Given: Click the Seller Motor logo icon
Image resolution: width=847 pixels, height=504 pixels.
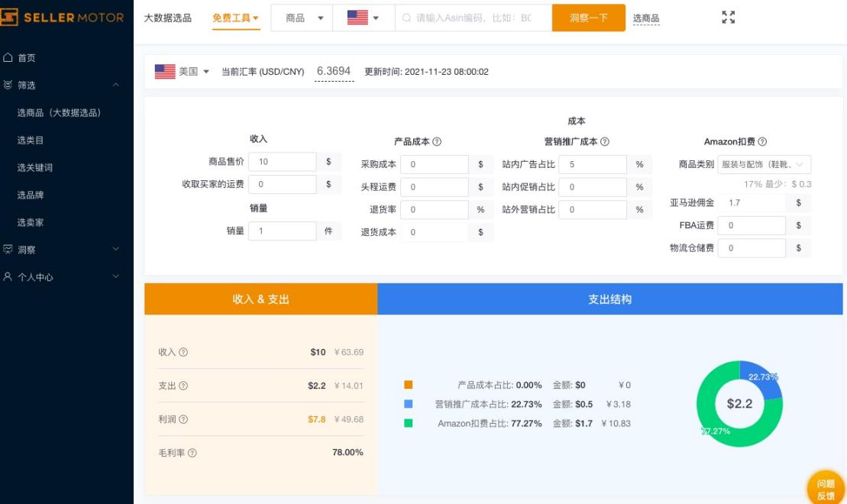Looking at the screenshot, I should 9,18.
